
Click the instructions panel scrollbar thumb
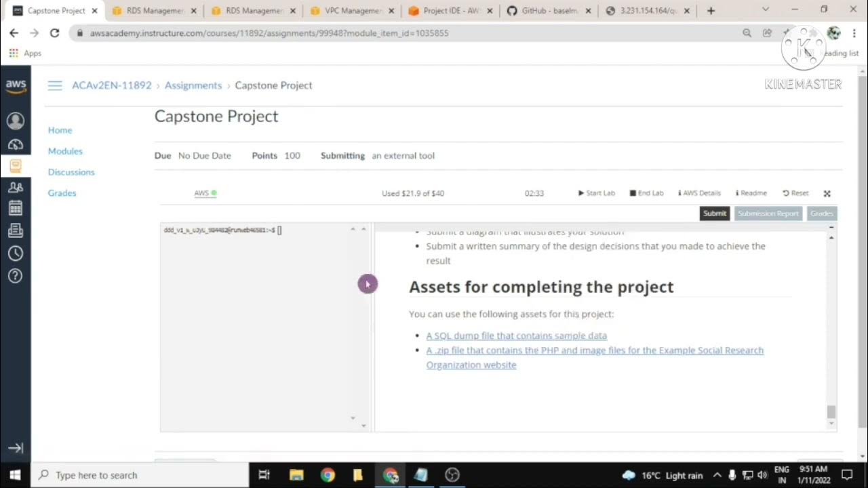(x=831, y=411)
